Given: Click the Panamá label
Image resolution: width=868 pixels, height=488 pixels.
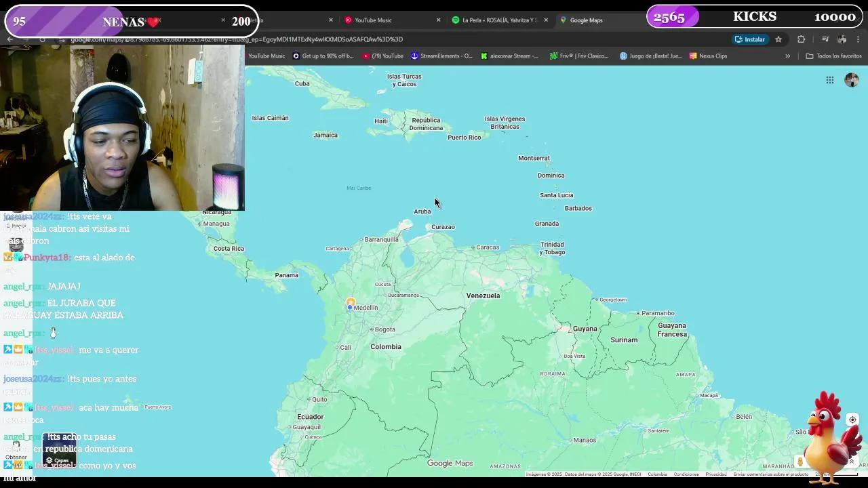Looking at the screenshot, I should pyautogui.click(x=287, y=275).
